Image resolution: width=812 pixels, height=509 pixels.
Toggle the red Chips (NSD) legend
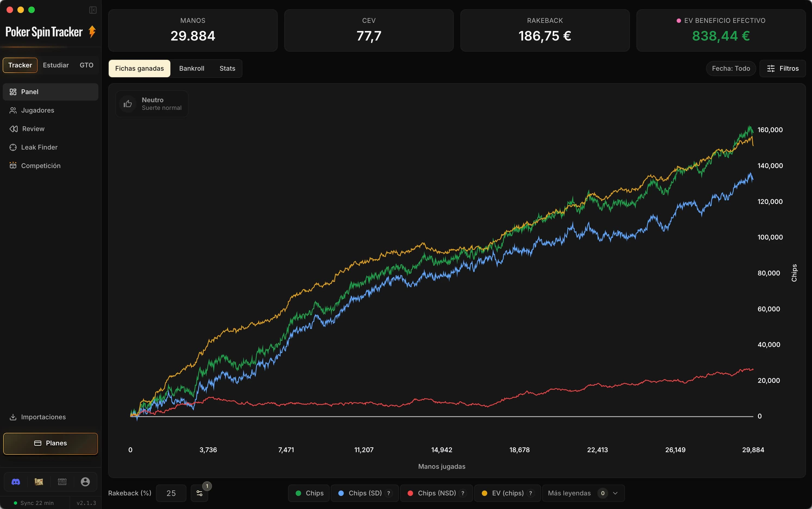436,493
